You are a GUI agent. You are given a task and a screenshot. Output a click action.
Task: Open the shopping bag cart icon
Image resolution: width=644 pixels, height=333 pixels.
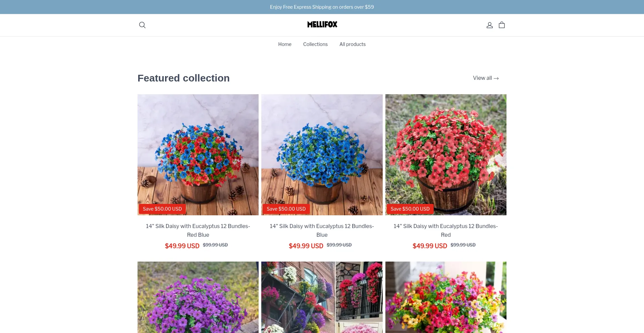502,25
